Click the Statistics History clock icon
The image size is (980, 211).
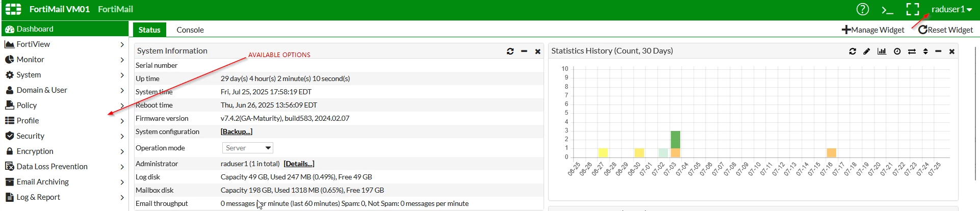(897, 51)
